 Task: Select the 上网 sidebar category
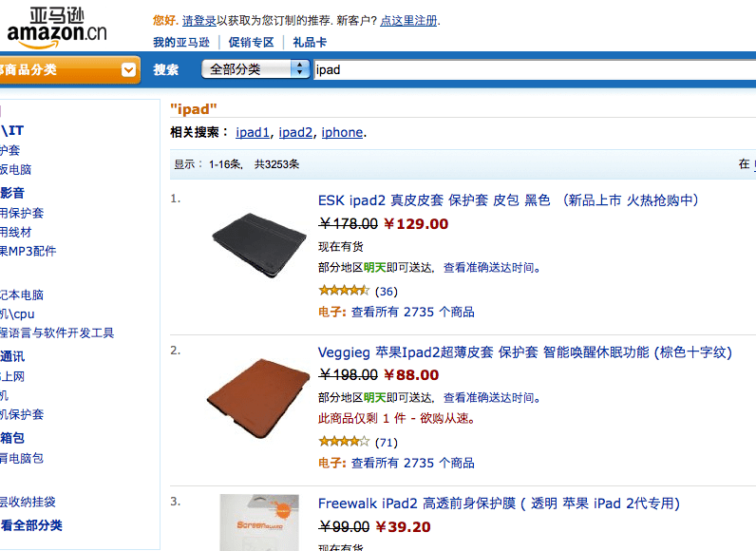click(12, 376)
